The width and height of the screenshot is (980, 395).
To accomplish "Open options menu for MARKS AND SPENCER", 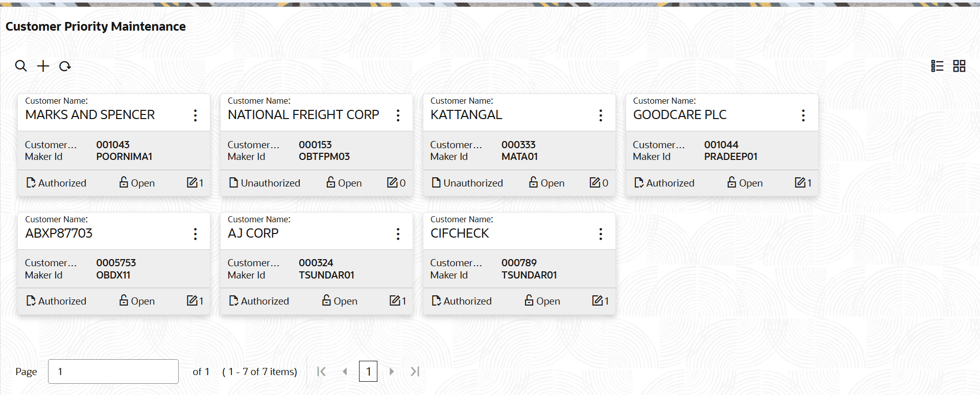I will pyautogui.click(x=195, y=115).
